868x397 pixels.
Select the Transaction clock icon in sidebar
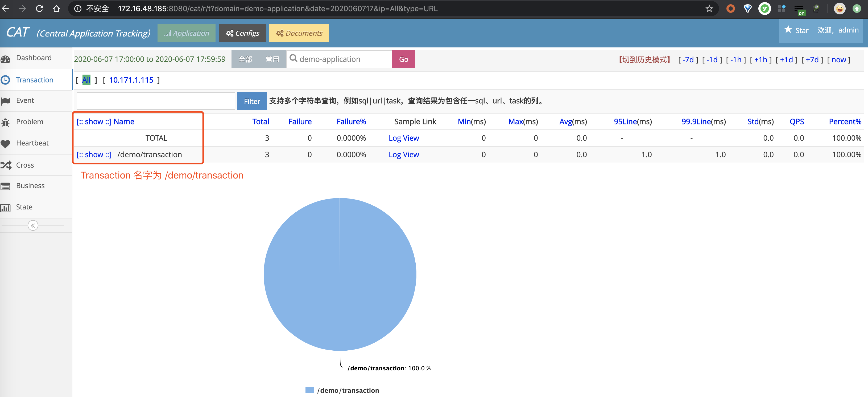pyautogui.click(x=6, y=80)
